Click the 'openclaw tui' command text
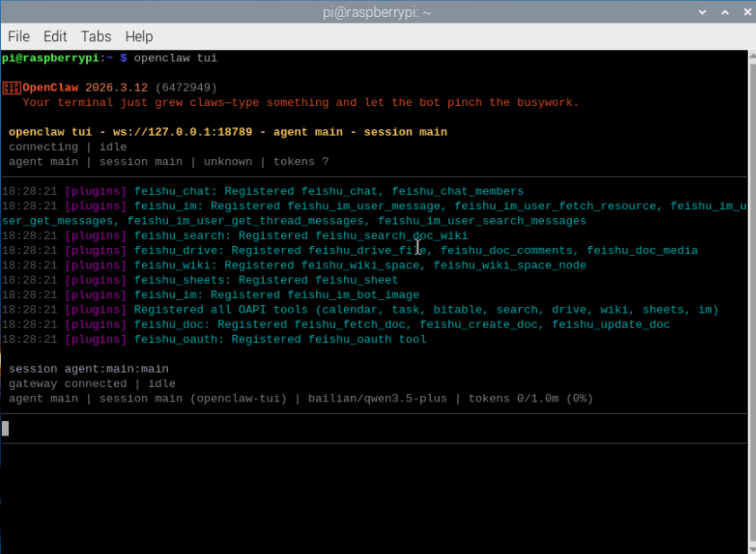The height and width of the screenshot is (554, 756). (x=175, y=58)
